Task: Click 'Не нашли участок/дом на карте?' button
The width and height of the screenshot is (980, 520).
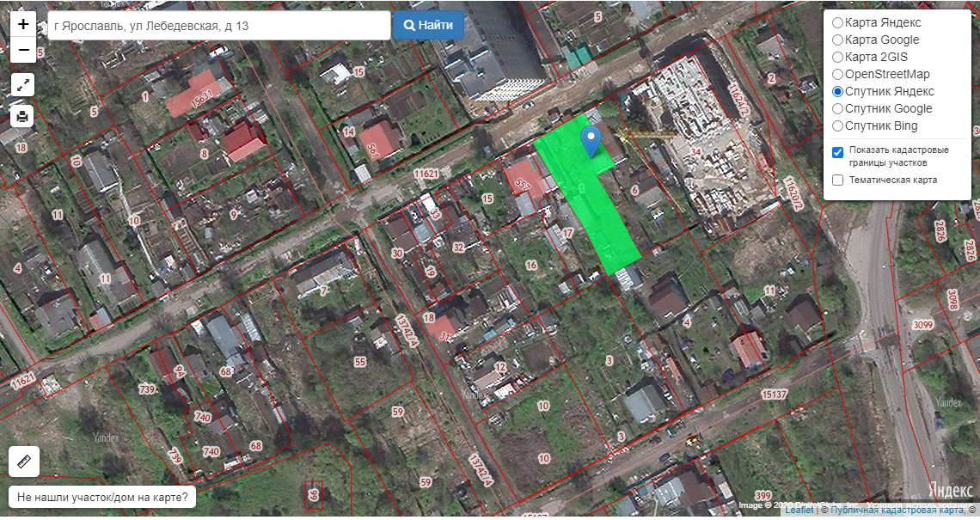Action: point(102,497)
